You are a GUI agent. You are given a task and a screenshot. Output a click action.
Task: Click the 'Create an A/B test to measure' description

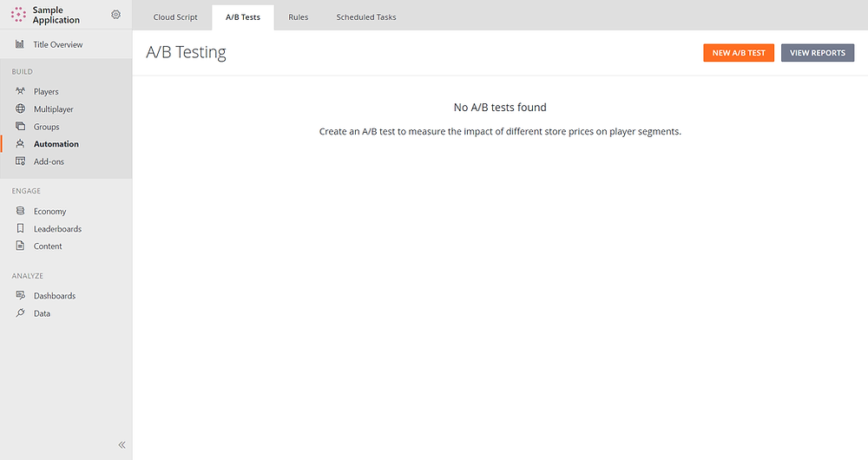(x=500, y=131)
